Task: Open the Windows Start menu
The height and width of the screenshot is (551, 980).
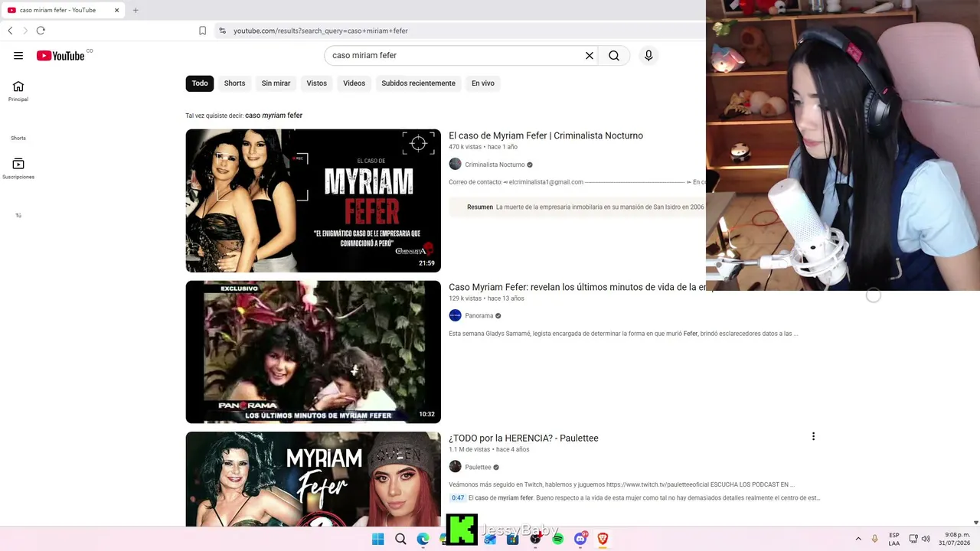Action: pos(377,539)
